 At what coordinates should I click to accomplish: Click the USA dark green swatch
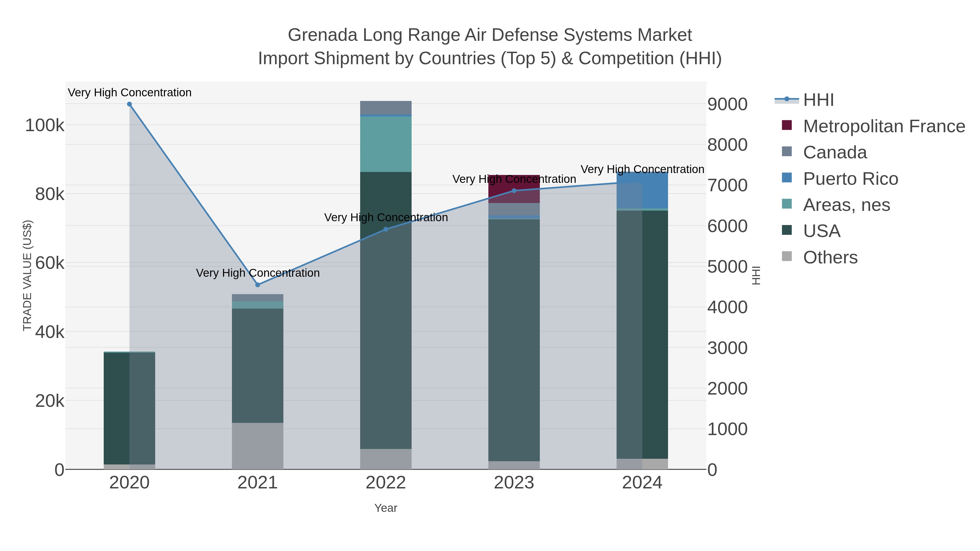(x=787, y=230)
